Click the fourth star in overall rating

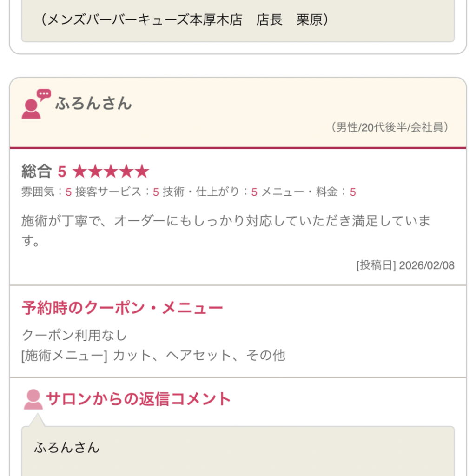coord(126,172)
